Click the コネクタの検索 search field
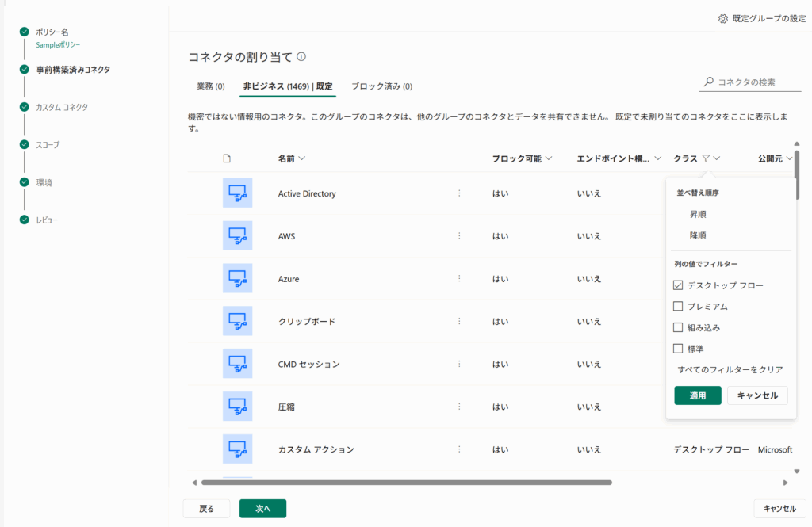812x527 pixels. (747, 82)
